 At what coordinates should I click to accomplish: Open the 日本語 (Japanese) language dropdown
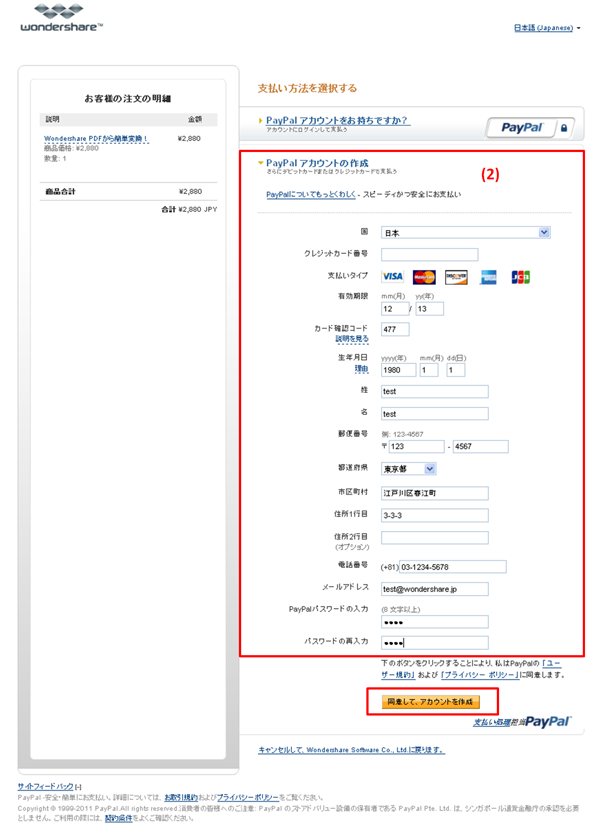547,27
